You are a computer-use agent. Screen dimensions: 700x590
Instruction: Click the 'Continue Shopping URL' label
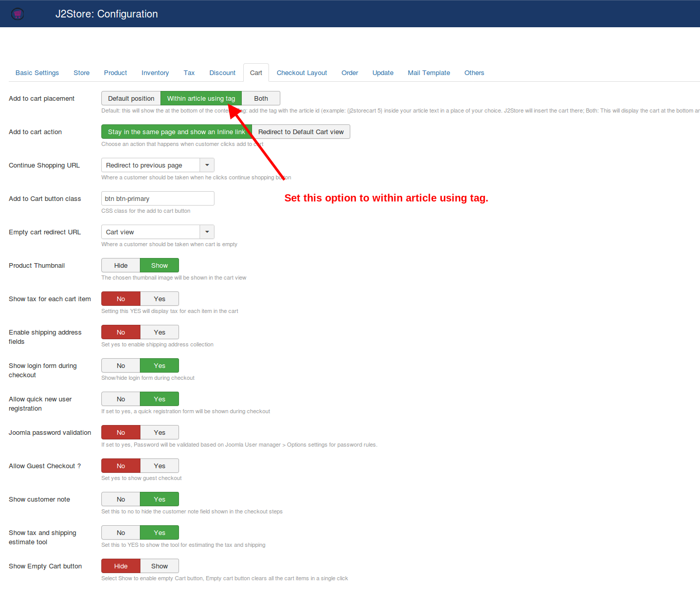(44, 165)
